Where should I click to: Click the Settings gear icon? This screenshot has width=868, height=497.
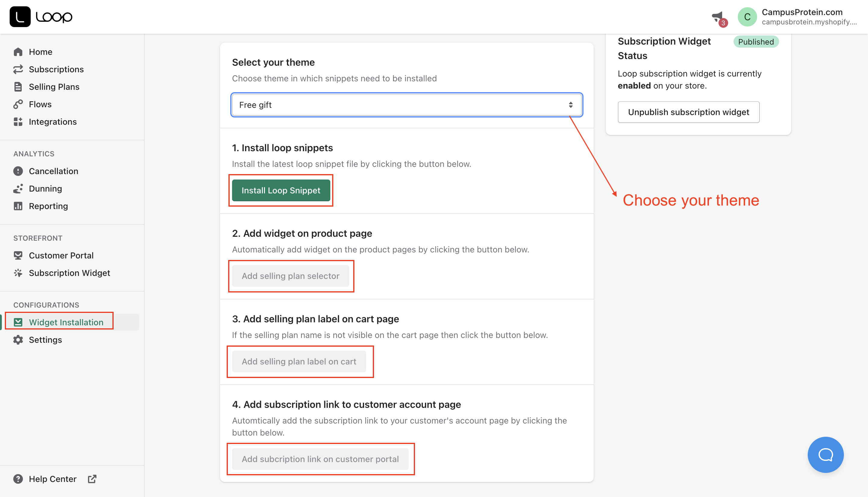18,340
